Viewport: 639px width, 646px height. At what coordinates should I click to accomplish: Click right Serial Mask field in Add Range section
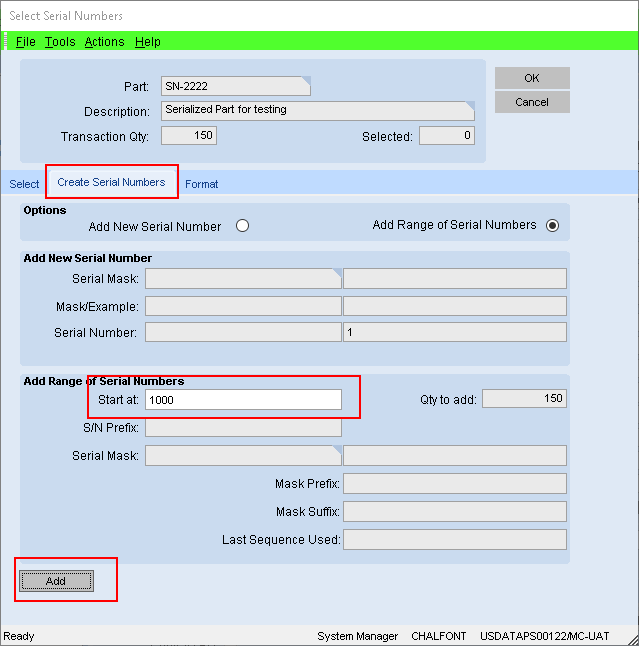click(x=455, y=456)
